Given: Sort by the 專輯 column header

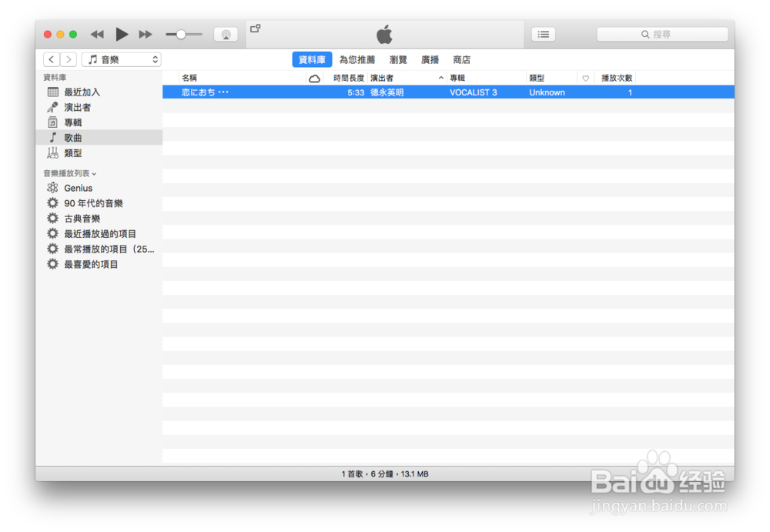Looking at the screenshot, I should point(486,78).
